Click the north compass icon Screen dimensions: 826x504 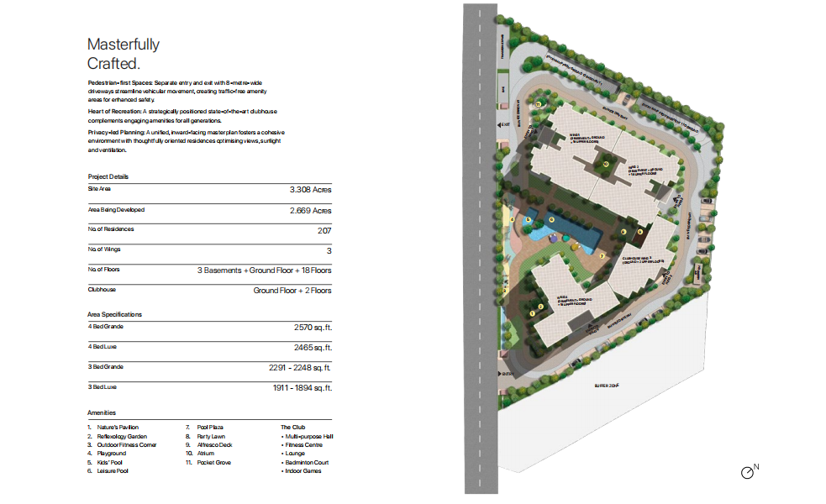tap(747, 473)
